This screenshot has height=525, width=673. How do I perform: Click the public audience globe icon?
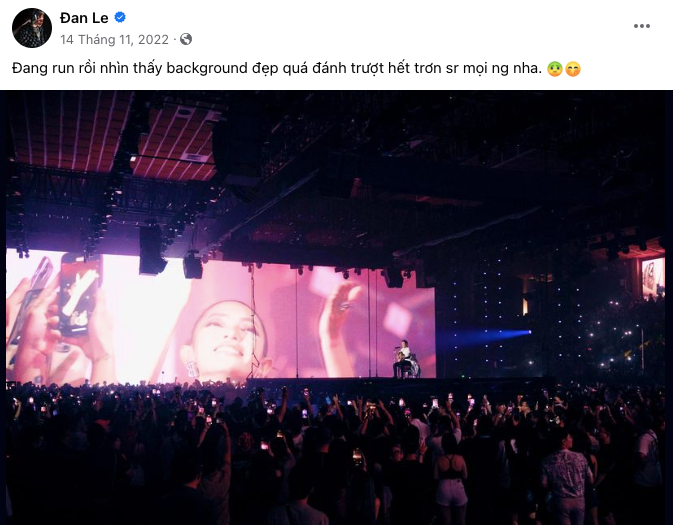(186, 39)
